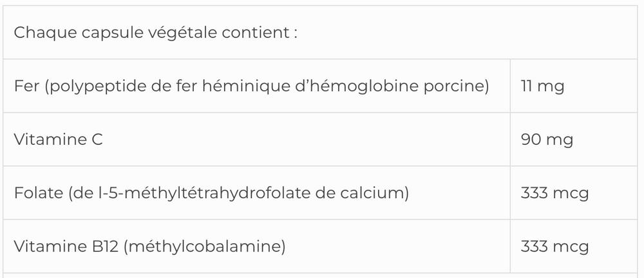Click the 333 mcg amount for Vitamine B12
644x278 pixels.
(x=554, y=246)
